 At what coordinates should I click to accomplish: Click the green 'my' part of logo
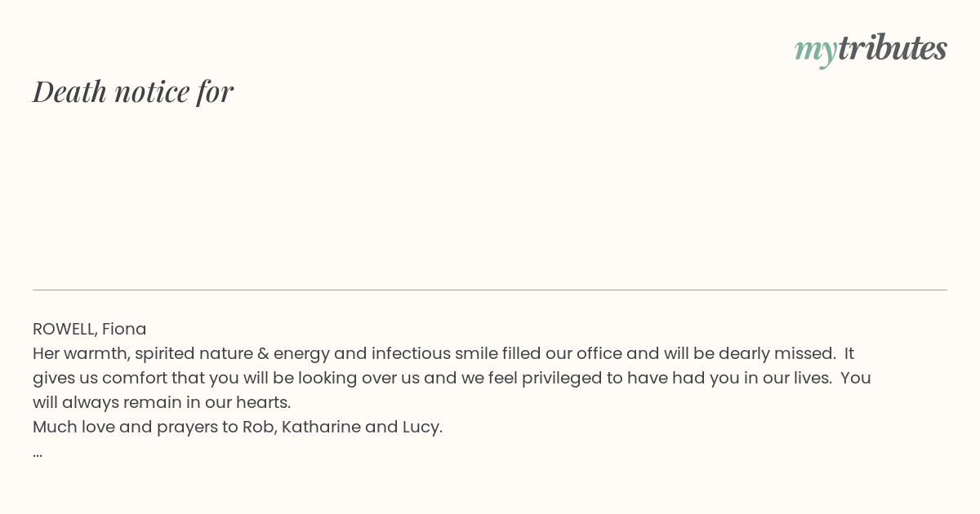[x=816, y=52]
